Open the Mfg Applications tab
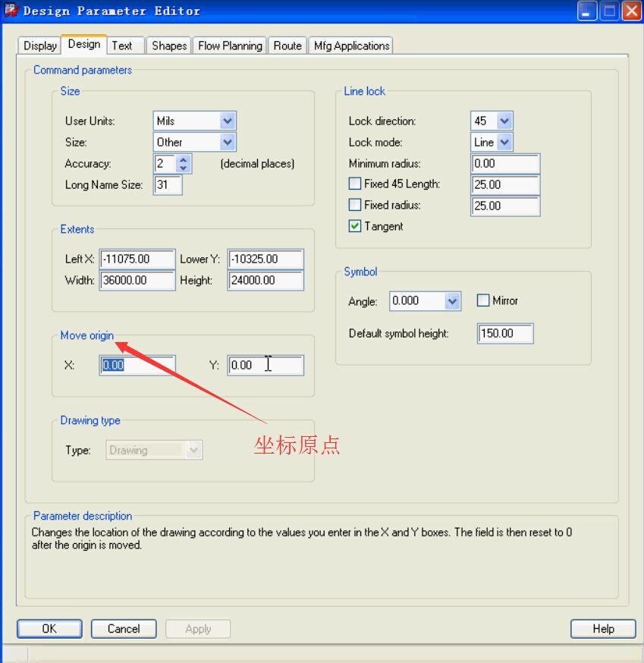Image resolution: width=644 pixels, height=663 pixels. click(x=351, y=46)
